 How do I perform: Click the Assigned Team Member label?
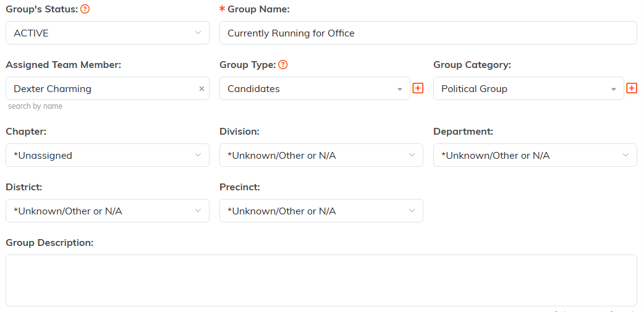[x=63, y=64]
